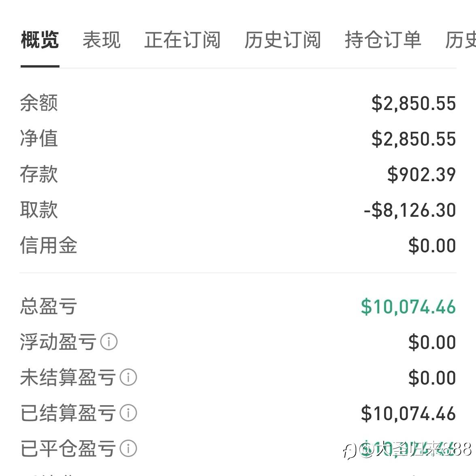
Task: Tap the info icon beside 未结算盈亏
Action: 128,378
